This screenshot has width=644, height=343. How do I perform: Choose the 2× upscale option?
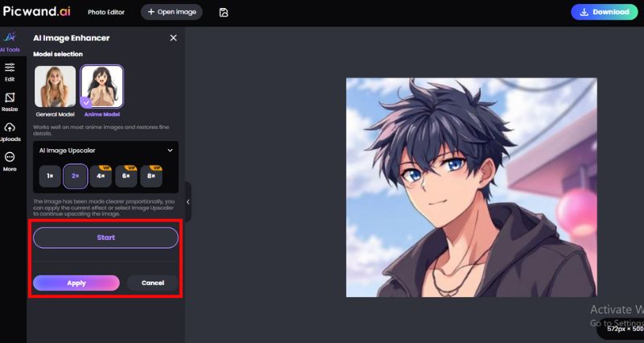[76, 176]
